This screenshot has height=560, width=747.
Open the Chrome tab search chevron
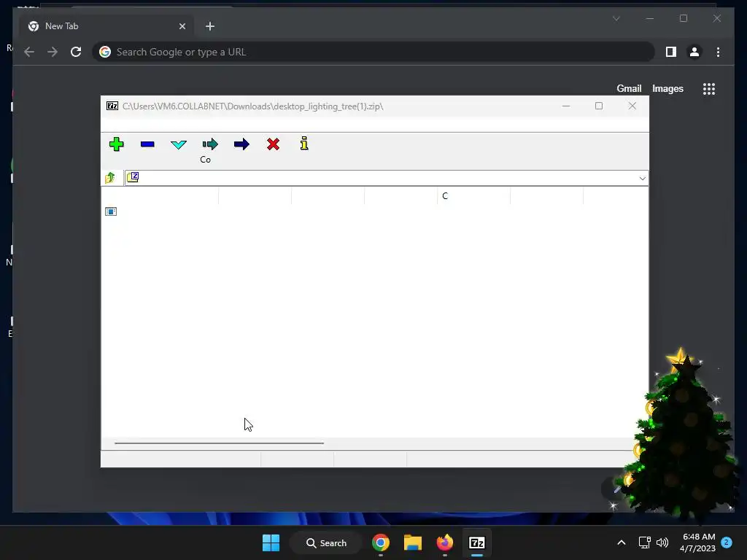pos(616,18)
